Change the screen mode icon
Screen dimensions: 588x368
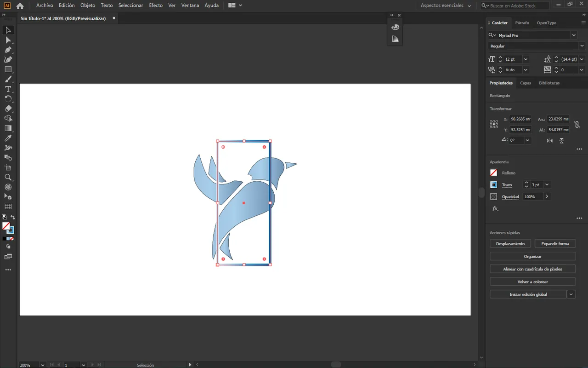click(x=8, y=257)
